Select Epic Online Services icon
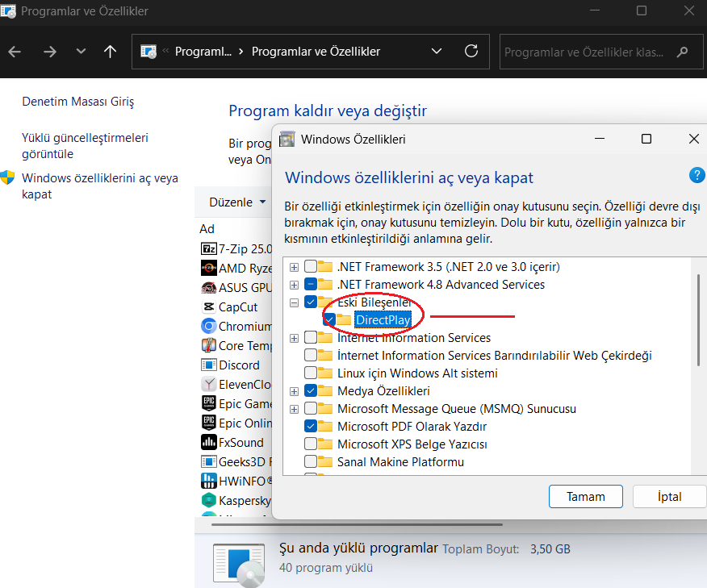This screenshot has width=707, height=588. coord(208,423)
